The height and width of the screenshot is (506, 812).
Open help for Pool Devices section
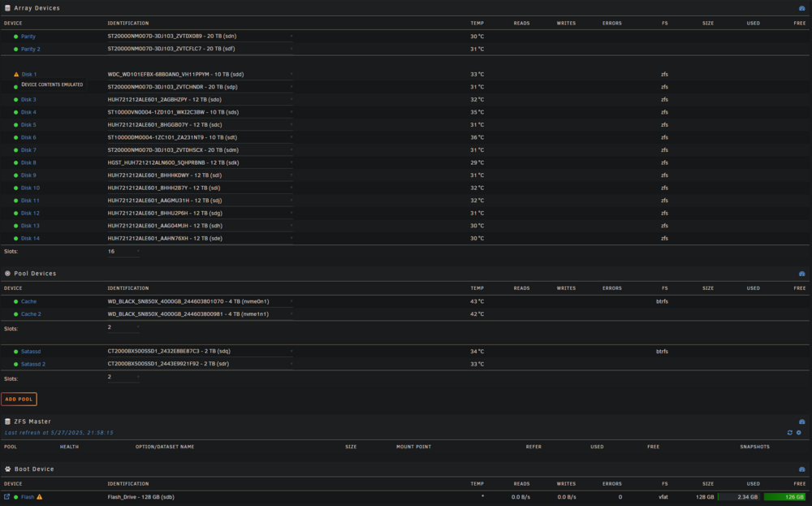point(801,274)
